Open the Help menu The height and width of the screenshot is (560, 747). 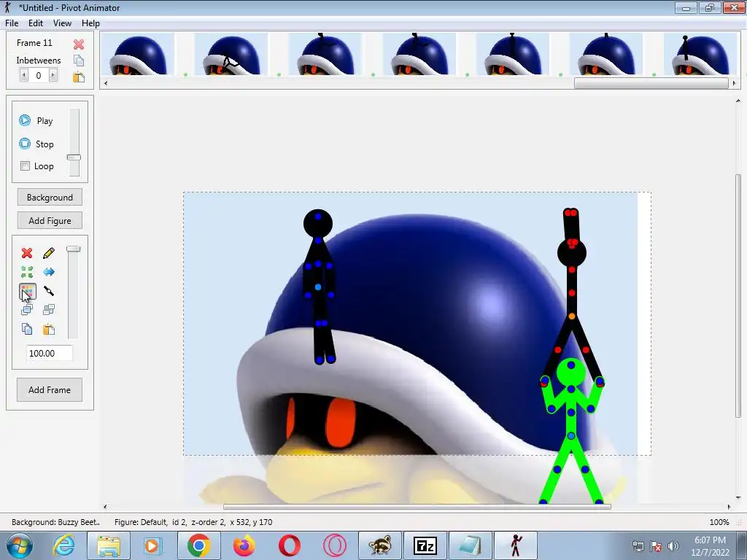(x=90, y=23)
